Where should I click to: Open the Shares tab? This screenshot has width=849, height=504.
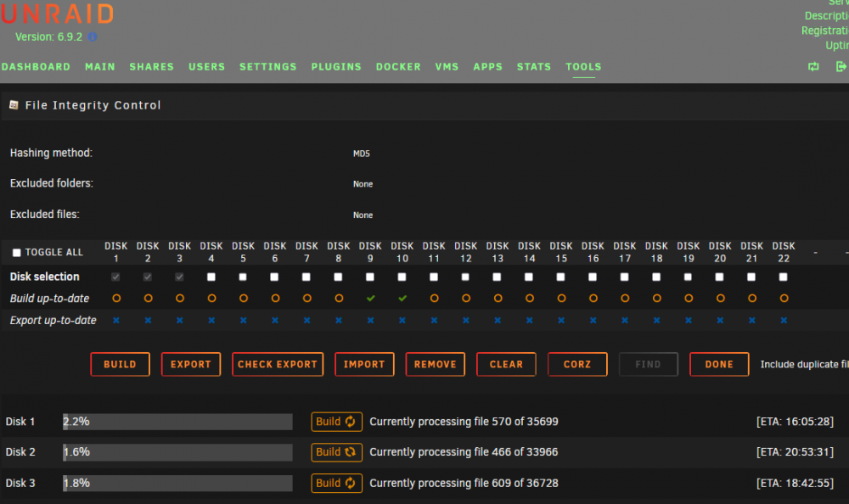click(152, 66)
